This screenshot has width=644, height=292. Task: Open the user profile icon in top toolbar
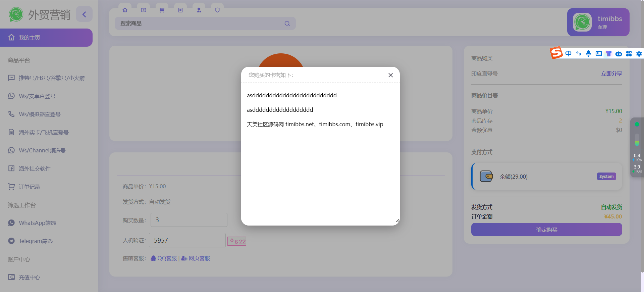click(x=199, y=10)
